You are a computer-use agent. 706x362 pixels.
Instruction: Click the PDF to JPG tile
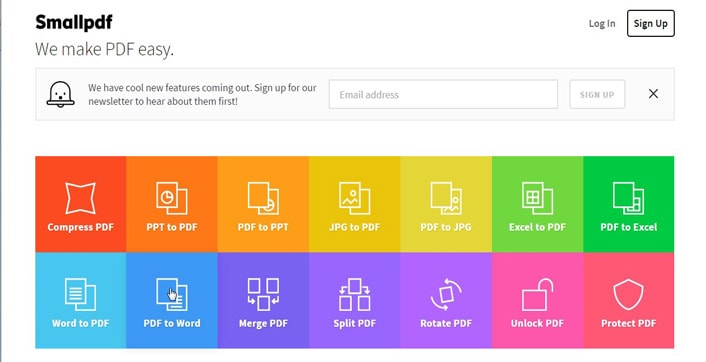446,204
